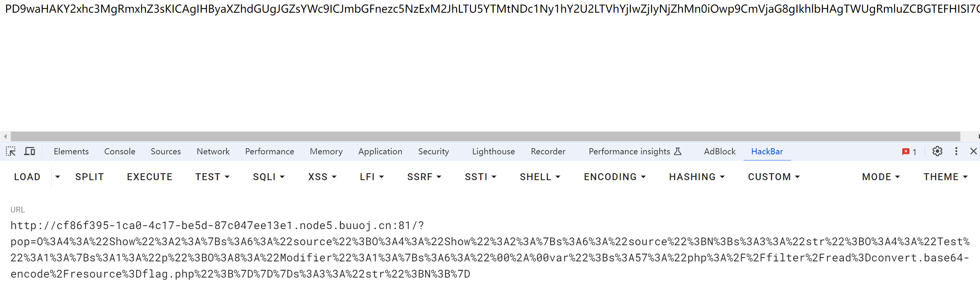980x281 pixels.
Task: Click the horizontal scrollbar left arrow
Action: coord(5,136)
